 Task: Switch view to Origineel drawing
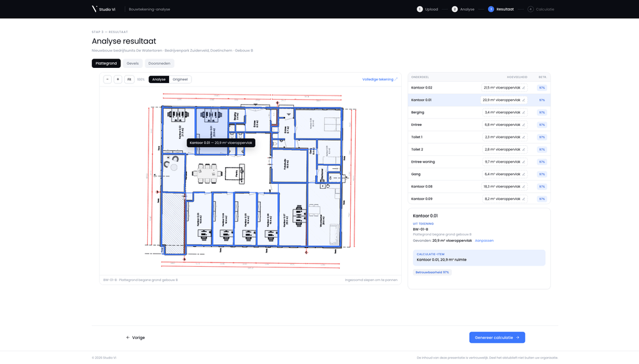180,79
